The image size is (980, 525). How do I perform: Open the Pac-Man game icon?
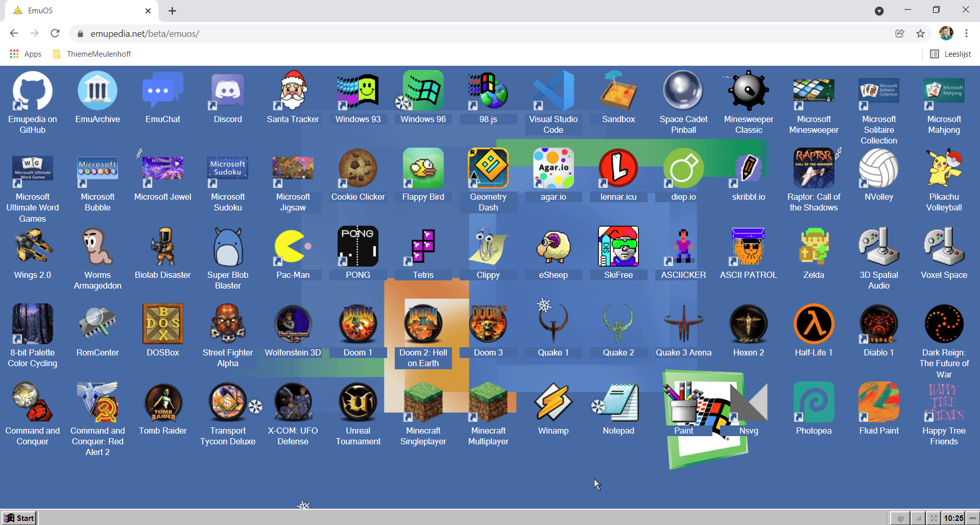(293, 247)
